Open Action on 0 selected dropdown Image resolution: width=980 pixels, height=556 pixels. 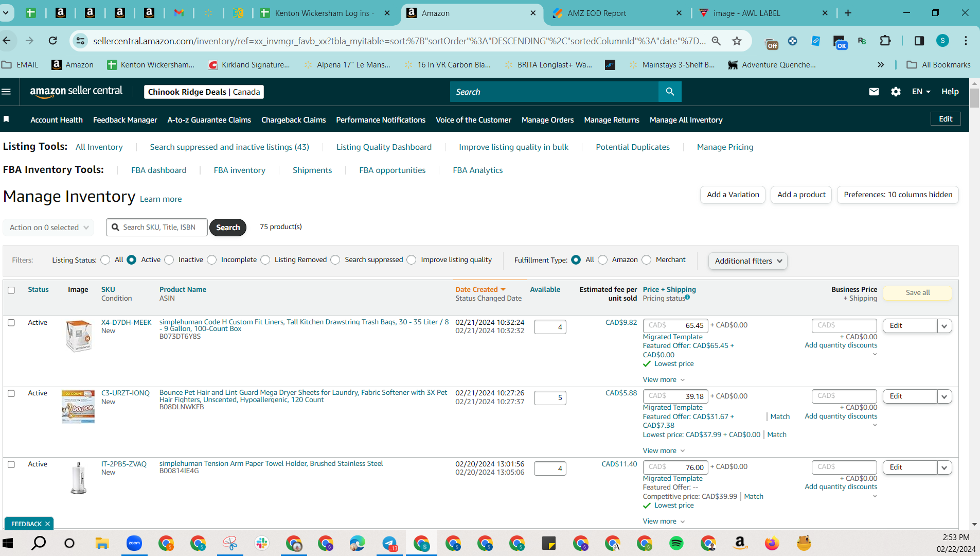point(49,228)
